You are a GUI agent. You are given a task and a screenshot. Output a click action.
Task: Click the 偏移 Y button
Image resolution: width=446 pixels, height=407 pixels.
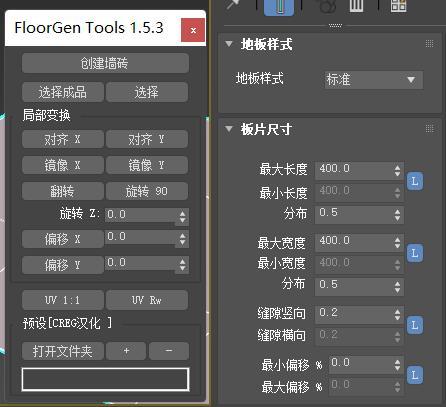(x=62, y=265)
